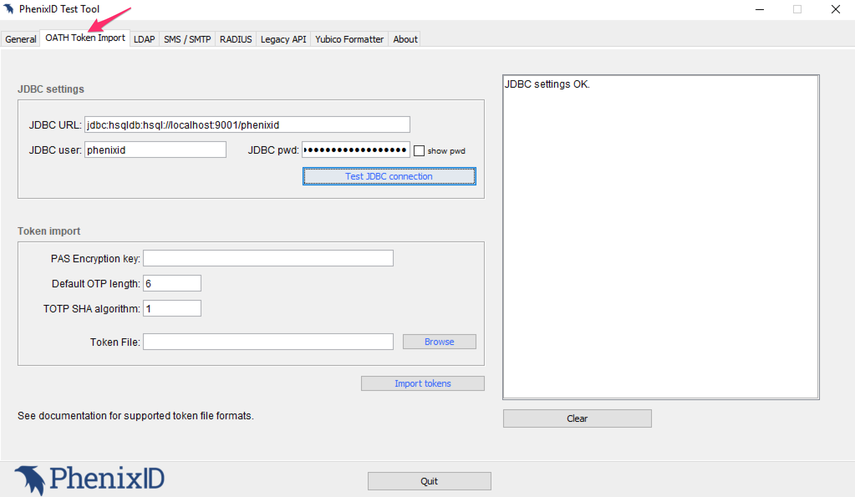
Task: Click the PhenixID logo at bottom
Action: 89,479
